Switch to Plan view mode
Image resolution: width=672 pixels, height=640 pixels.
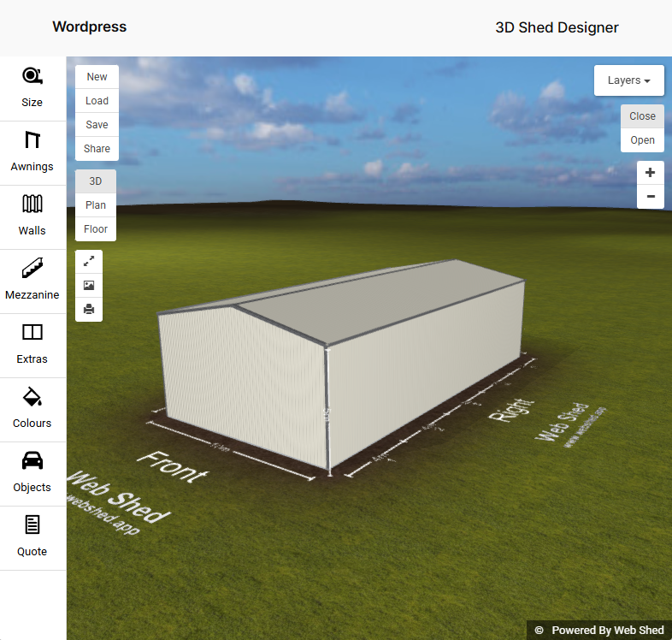[x=96, y=205]
